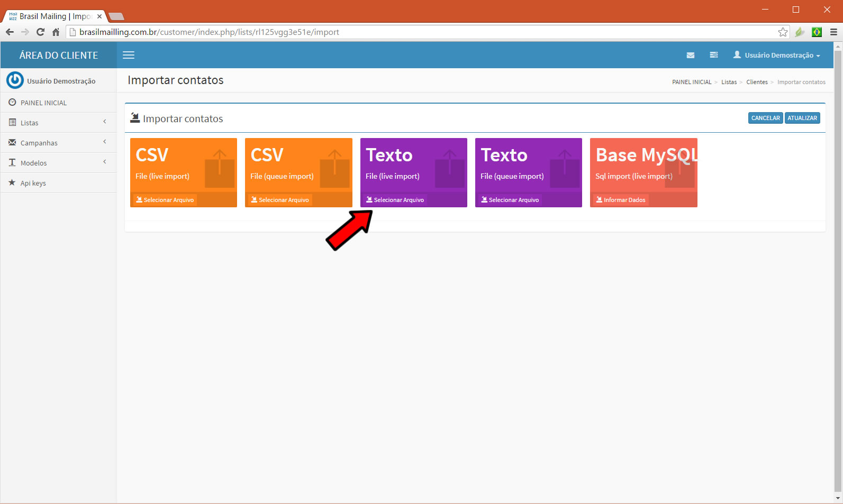The image size is (843, 504).
Task: Click the green leaf extension icon
Action: [x=800, y=32]
